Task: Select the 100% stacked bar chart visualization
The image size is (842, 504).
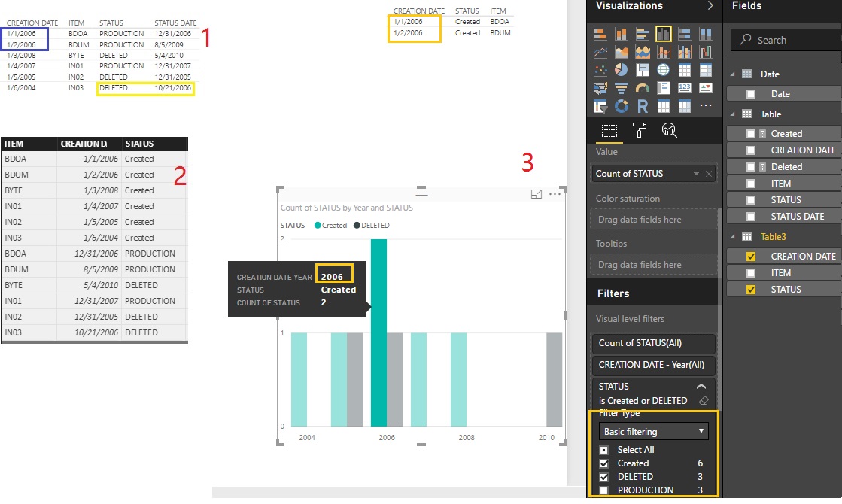Action: [684, 35]
